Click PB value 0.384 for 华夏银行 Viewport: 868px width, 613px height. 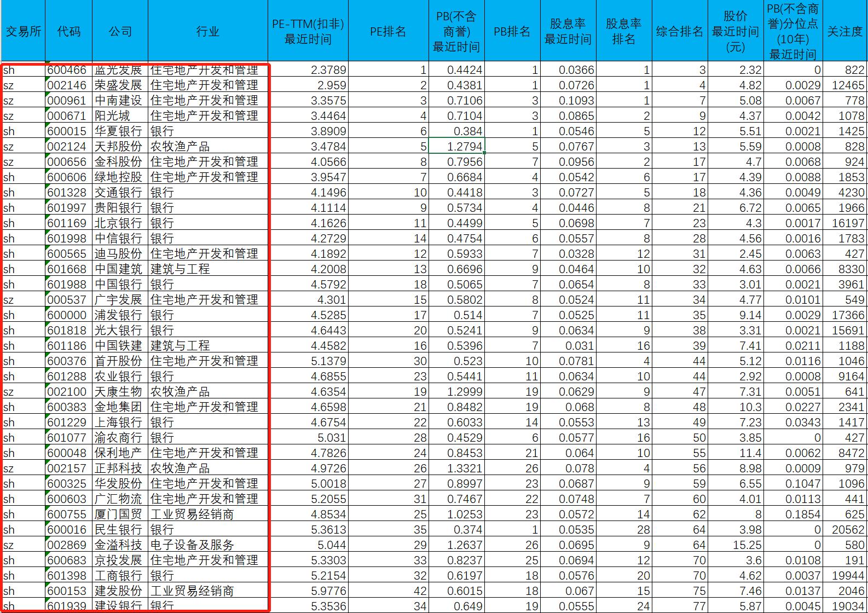click(x=456, y=131)
